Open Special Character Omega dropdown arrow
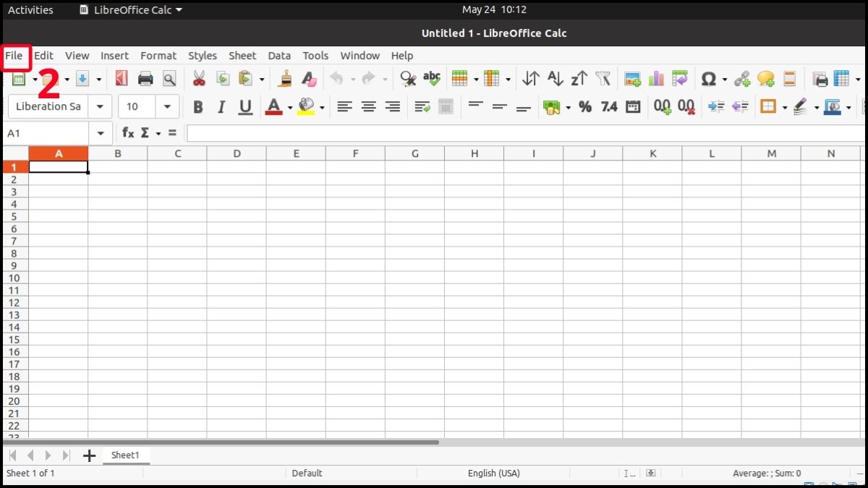 [x=724, y=79]
